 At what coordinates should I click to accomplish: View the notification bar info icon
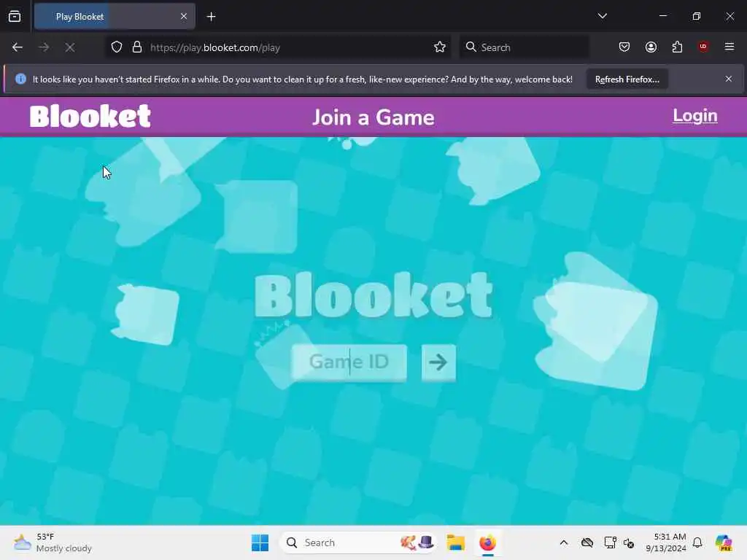20,79
